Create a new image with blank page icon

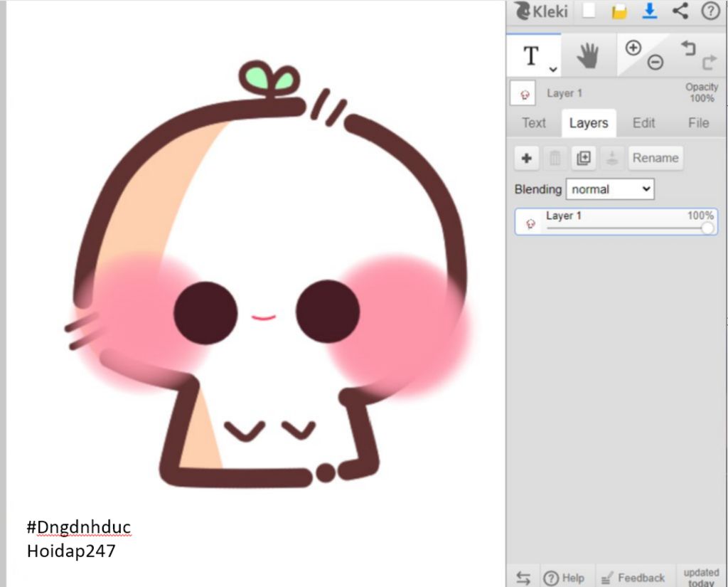pos(589,11)
